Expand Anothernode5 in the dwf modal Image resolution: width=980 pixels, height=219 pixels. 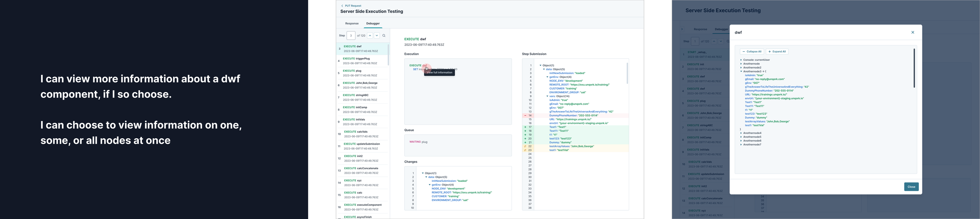[741, 137]
